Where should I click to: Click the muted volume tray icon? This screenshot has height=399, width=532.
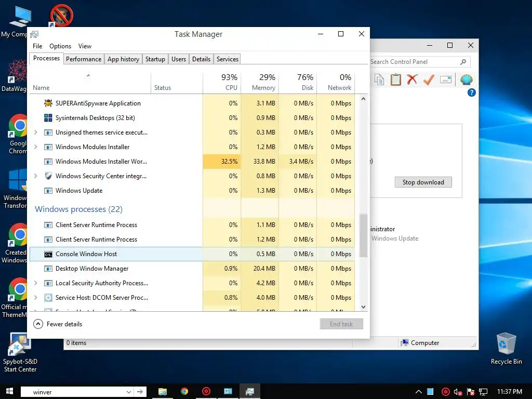[x=458, y=392]
